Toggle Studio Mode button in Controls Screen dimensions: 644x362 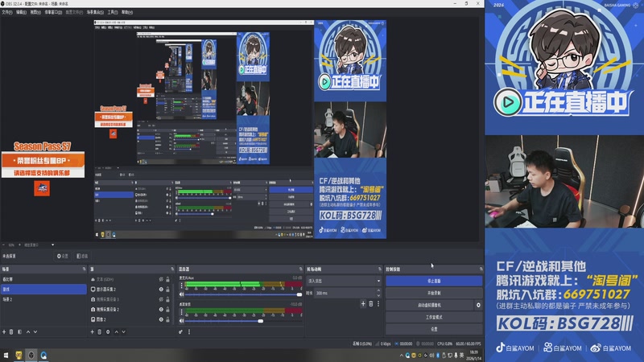434,317
